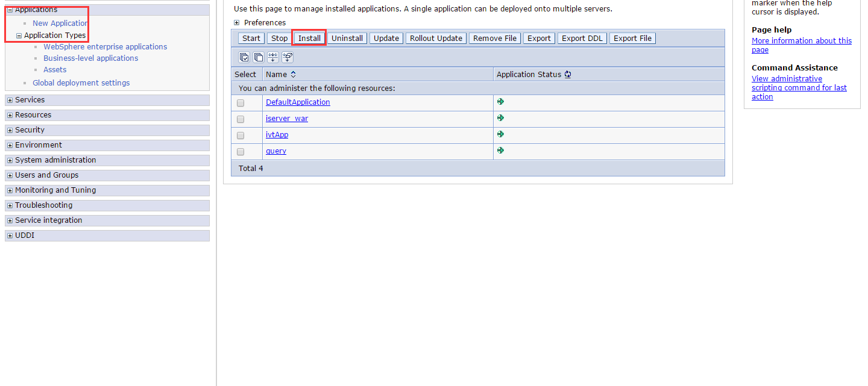868x386 pixels.
Task: Open Business-level applications
Action: click(91, 58)
